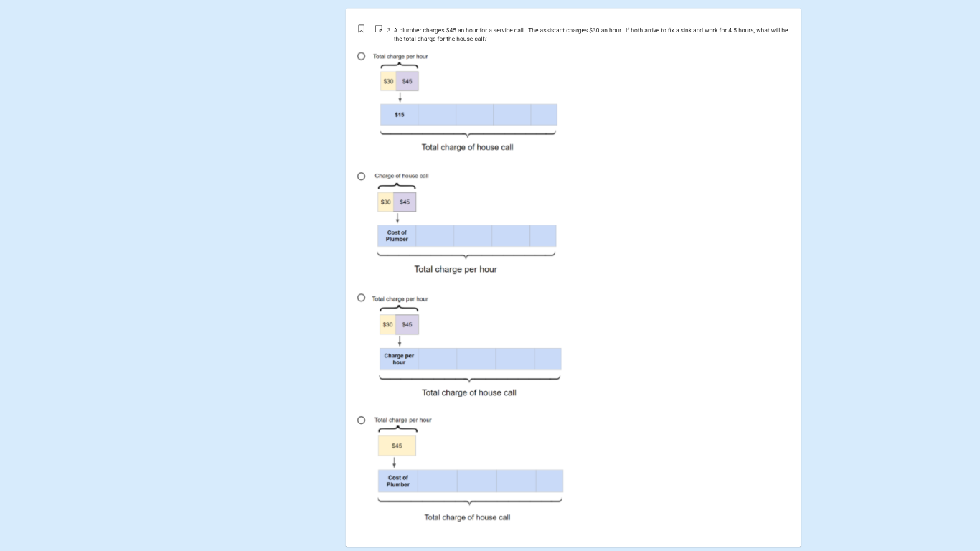Click the $15 cell in the first diagram
The width and height of the screenshot is (980, 551).
coord(400,115)
